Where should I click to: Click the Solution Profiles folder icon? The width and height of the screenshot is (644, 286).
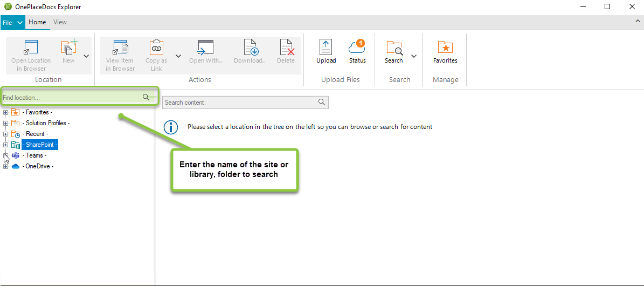16,123
